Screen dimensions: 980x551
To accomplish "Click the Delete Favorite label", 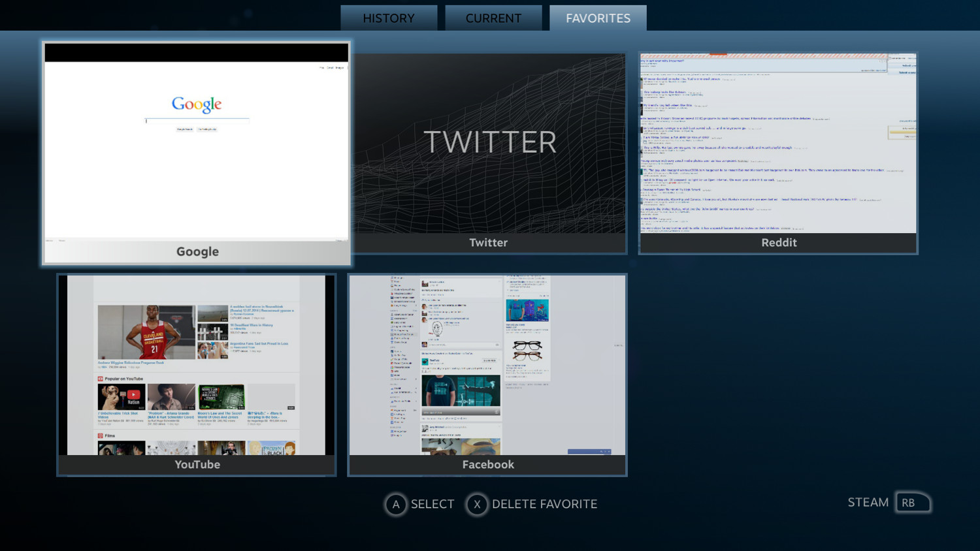I will coord(545,504).
